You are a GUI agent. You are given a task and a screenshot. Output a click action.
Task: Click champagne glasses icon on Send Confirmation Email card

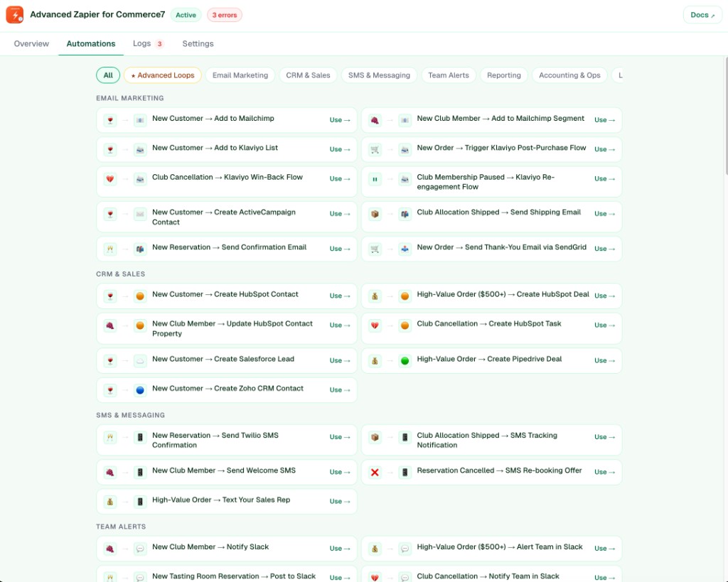coord(110,249)
